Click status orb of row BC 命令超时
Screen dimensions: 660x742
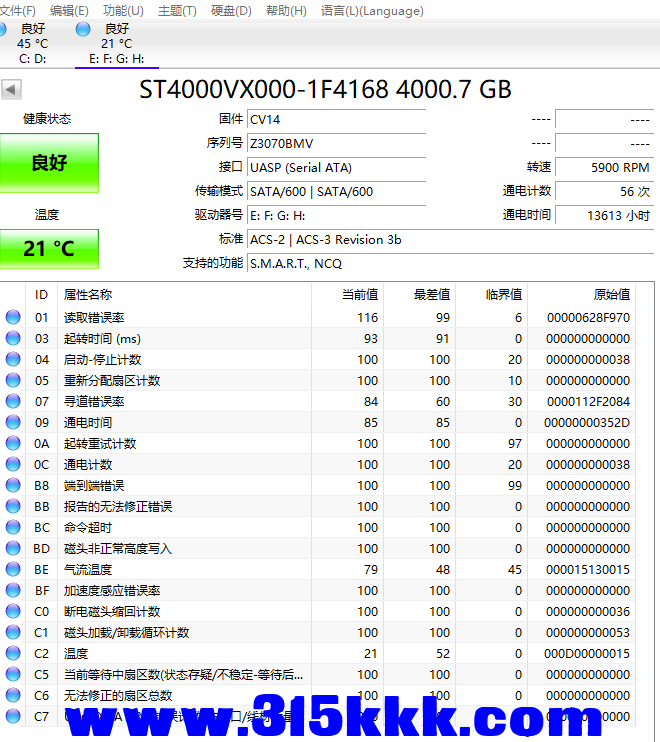[13, 527]
